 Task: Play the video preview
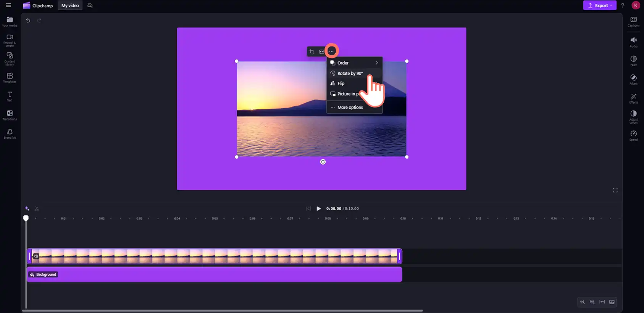pos(319,209)
